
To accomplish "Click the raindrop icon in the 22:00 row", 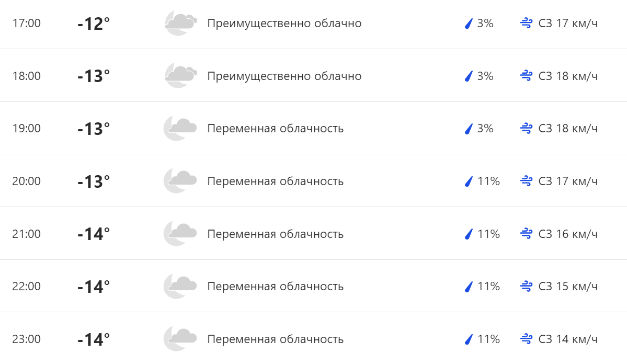I will coord(469,287).
